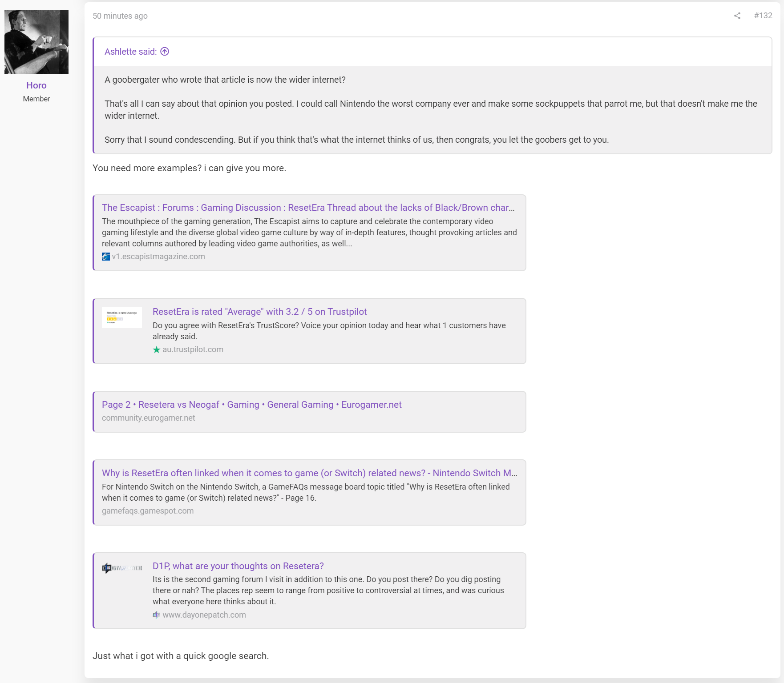Click the text 'www.dayonepatch.com'
Screen dimensions: 784x683
[x=204, y=615]
